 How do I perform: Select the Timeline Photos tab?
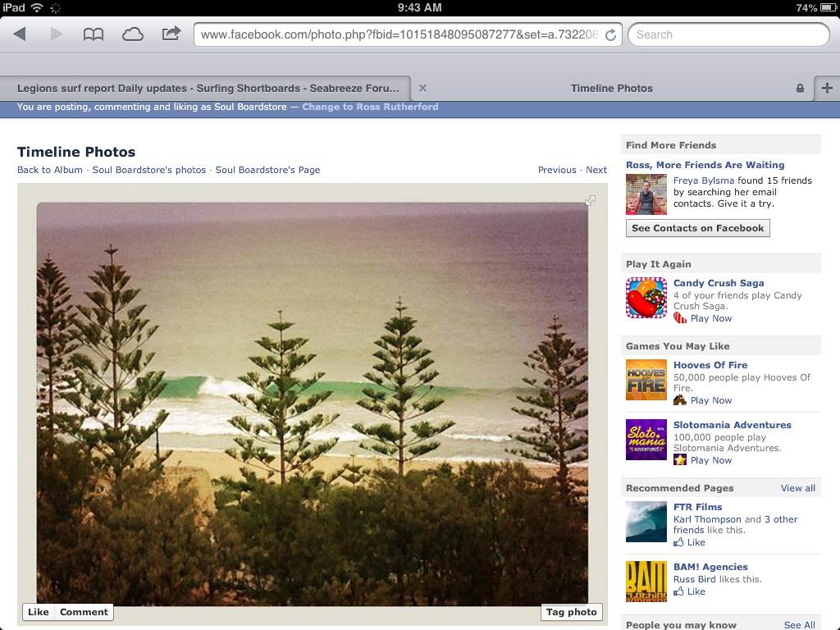611,88
